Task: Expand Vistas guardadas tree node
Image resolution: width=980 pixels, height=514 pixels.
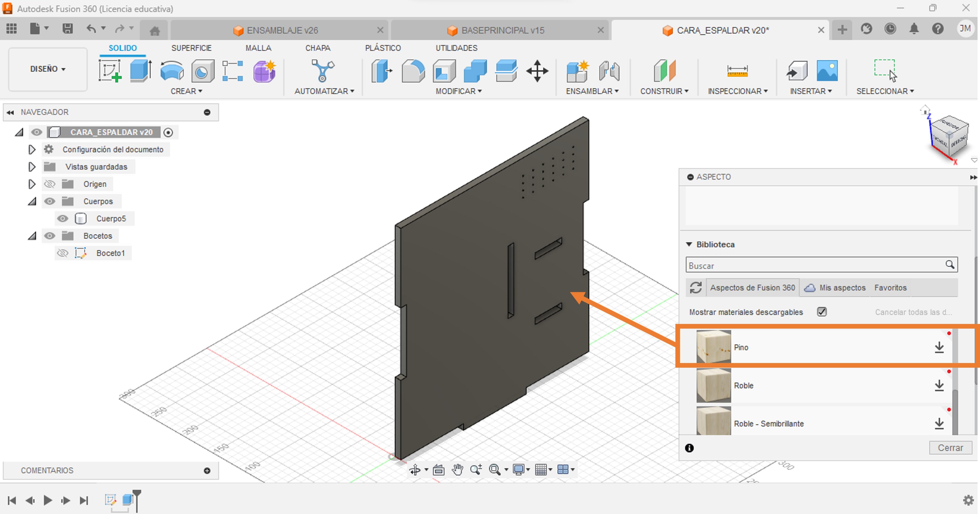Action: 32,167
